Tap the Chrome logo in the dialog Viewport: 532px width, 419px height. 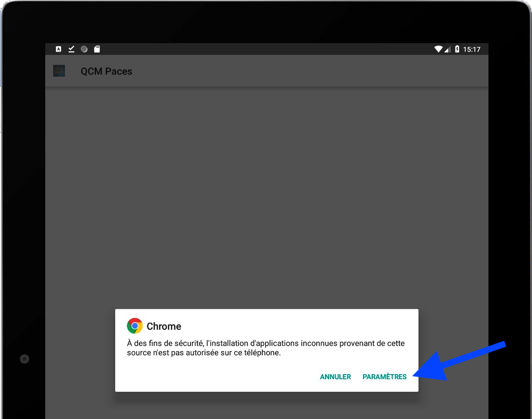click(x=134, y=326)
